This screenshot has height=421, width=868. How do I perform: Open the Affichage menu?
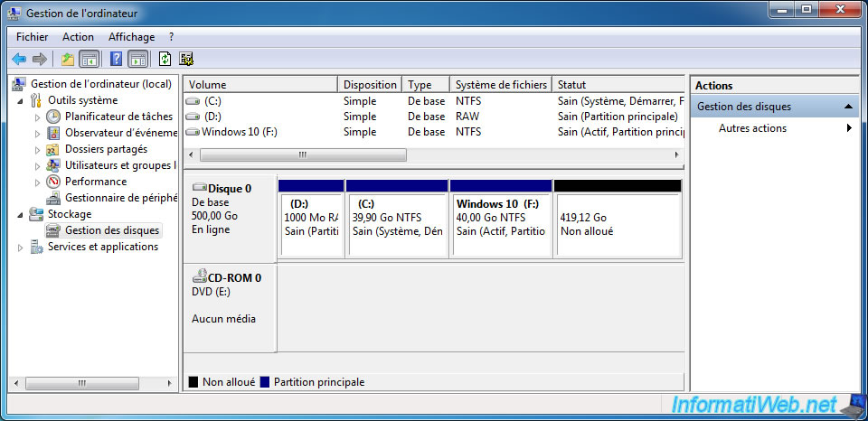131,37
